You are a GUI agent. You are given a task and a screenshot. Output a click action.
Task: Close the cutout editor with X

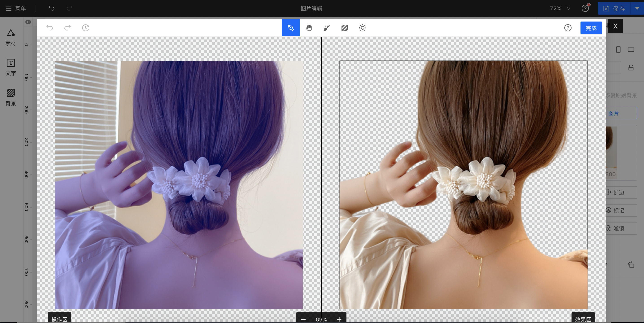tap(616, 26)
